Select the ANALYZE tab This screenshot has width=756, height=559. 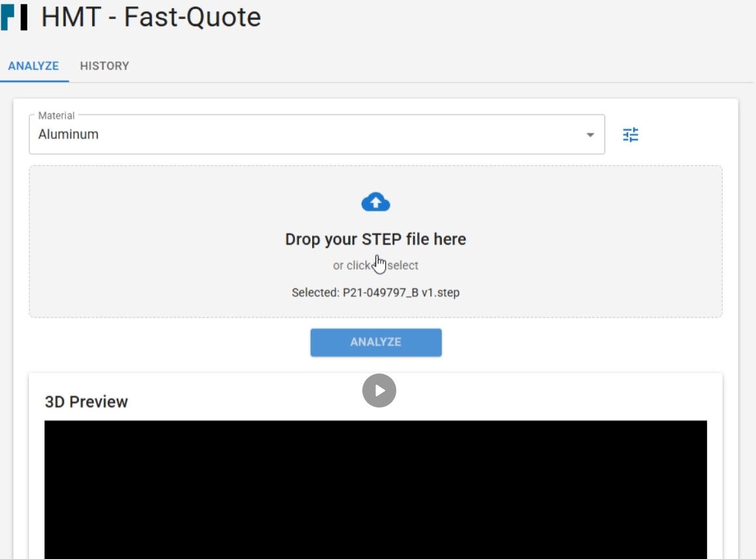34,66
